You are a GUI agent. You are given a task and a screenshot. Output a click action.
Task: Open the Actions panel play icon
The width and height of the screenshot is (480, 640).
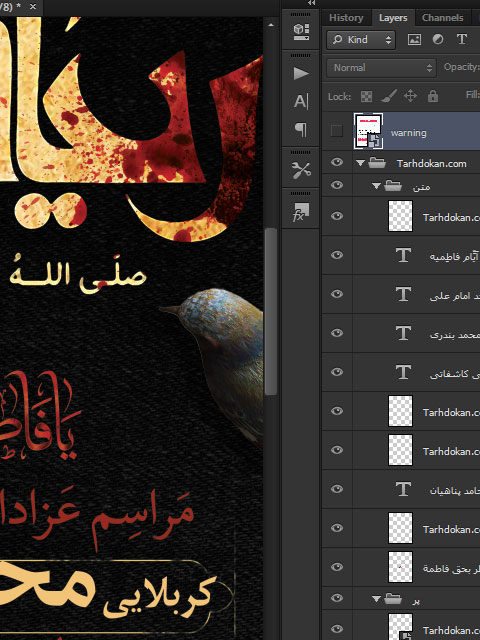301,73
